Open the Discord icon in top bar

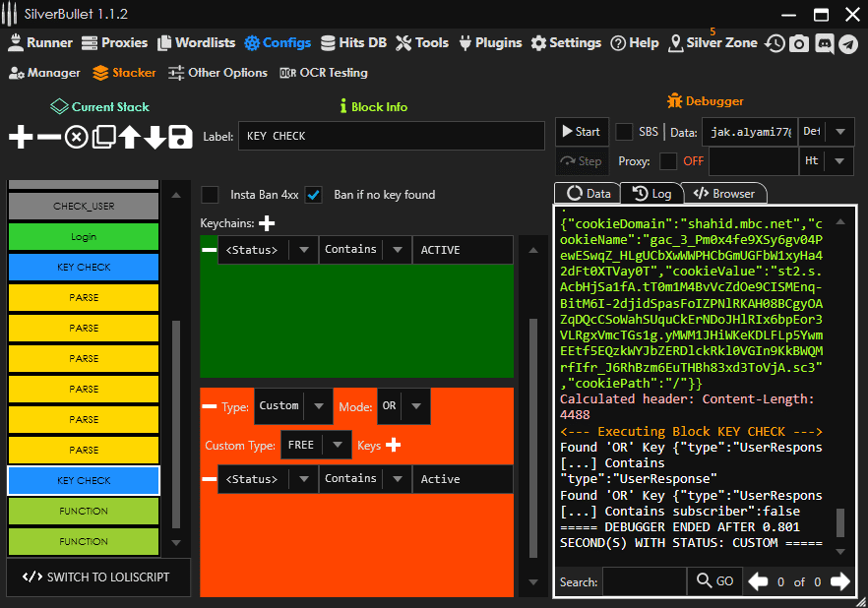825,43
